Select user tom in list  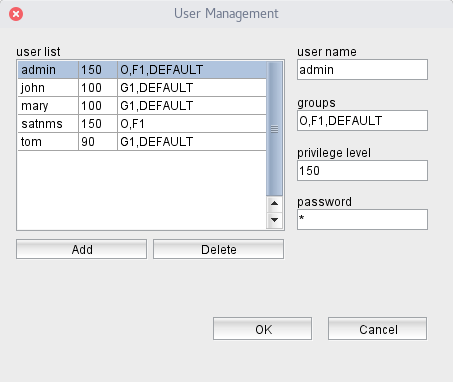(x=142, y=142)
